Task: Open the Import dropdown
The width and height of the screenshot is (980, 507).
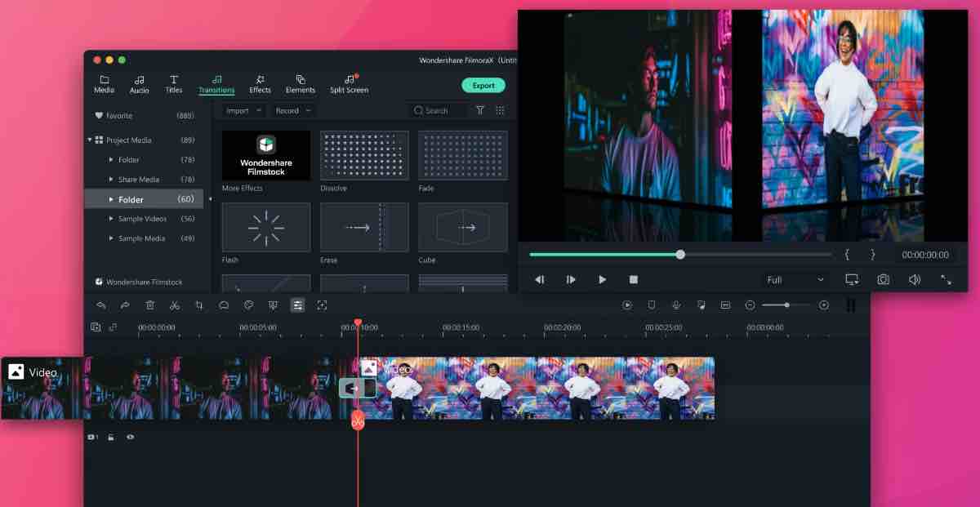Action: point(244,110)
